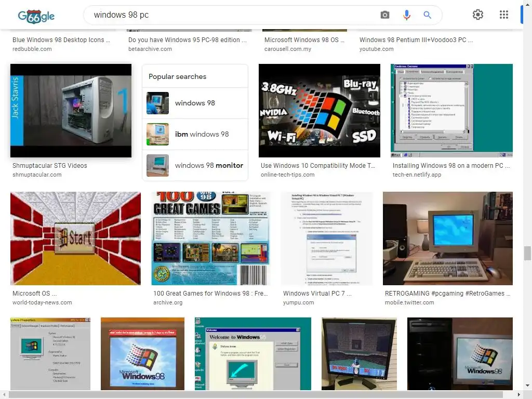Click 'RETROGAMING #pcgaming #RetroGames' title
The image size is (532, 399).
pyautogui.click(x=447, y=294)
